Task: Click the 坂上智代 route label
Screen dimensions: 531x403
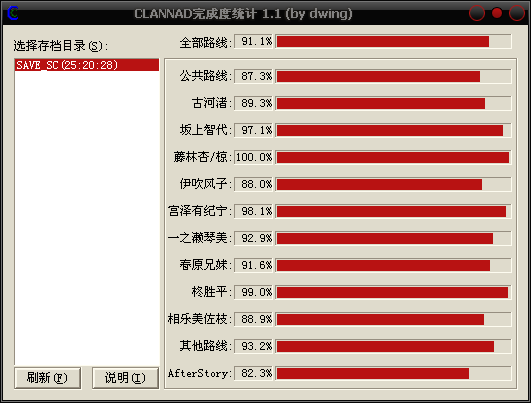Action: coord(206,130)
